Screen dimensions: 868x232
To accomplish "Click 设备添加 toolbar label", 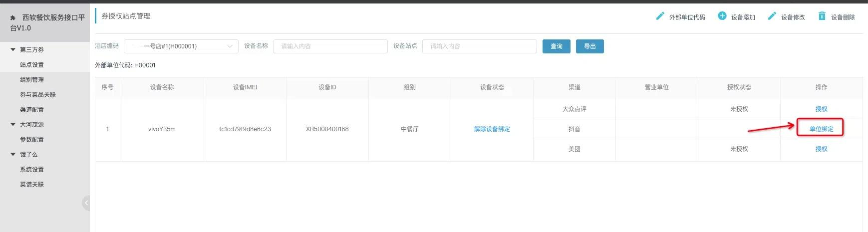I will [743, 17].
